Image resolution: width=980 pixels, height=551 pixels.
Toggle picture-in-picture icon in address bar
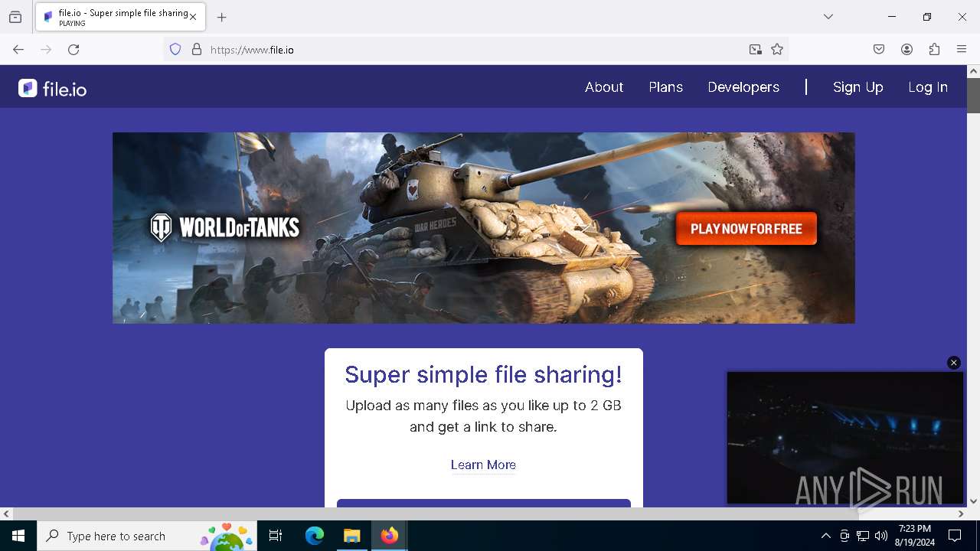point(756,50)
